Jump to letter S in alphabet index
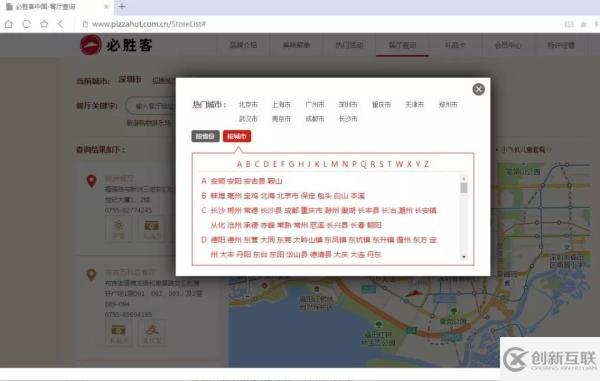 point(381,164)
